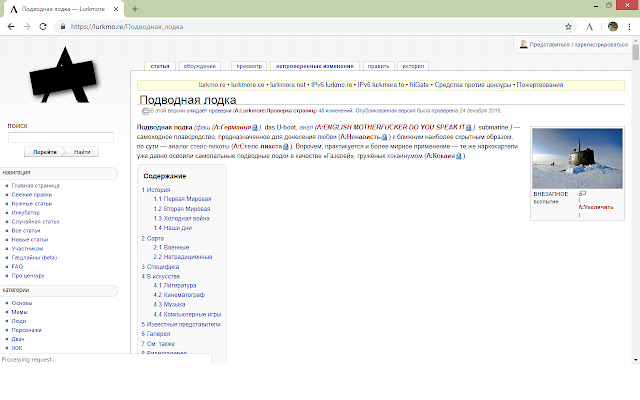Viewport: 640px width, 400px height.
Task: Jump to contents section 1 История
Action: tap(156, 190)
